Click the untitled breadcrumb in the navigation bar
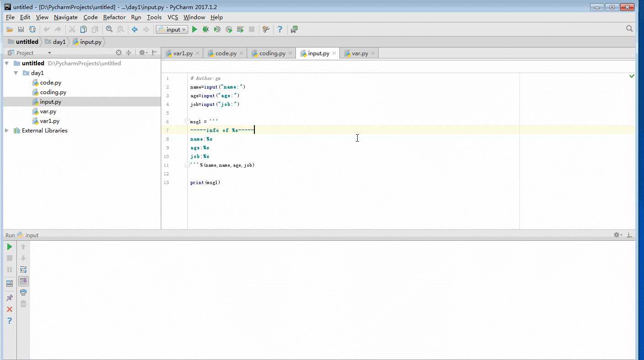 tap(23, 42)
